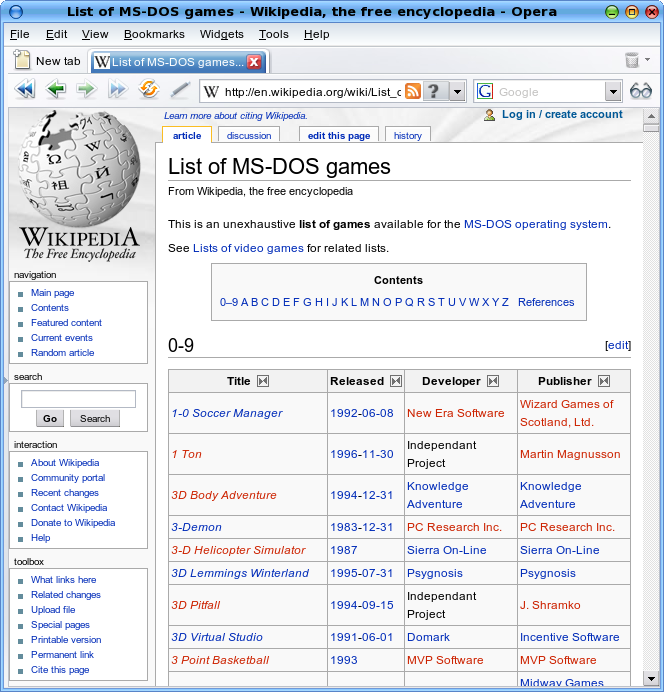Image resolution: width=664 pixels, height=692 pixels.
Task: Sort the table by the Publisher column
Action: (604, 381)
